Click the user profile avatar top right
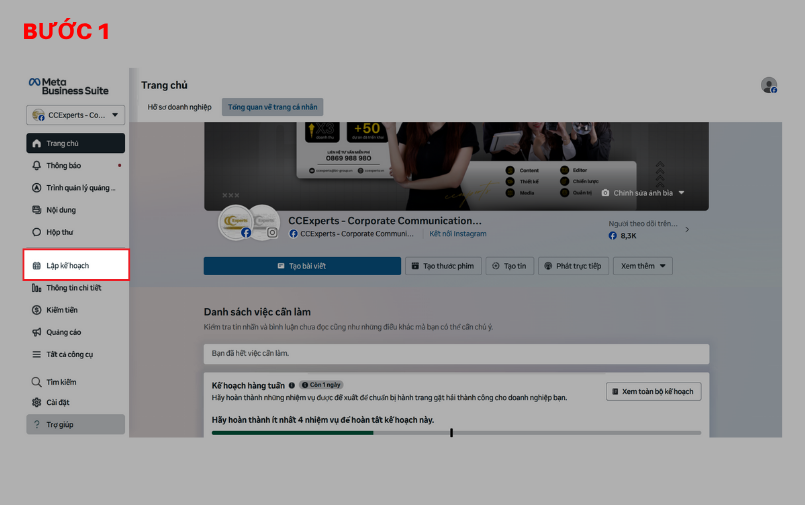The width and height of the screenshot is (805, 505). [x=768, y=86]
